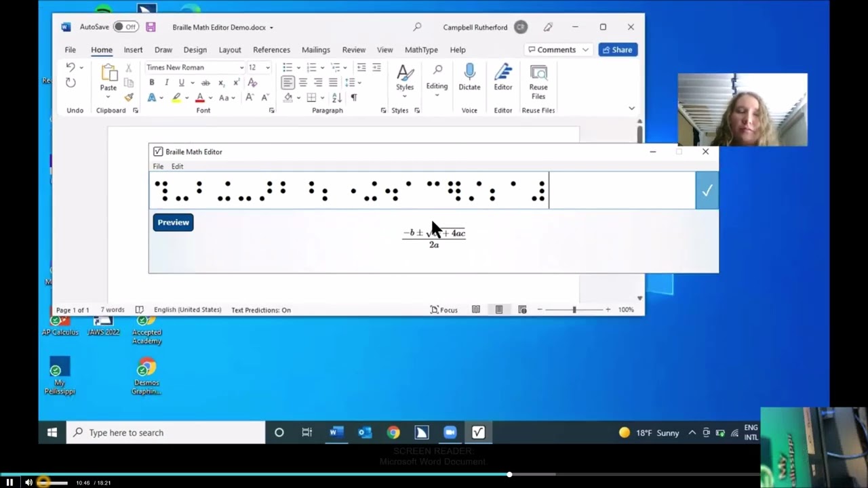Toggle Print Layout view in status bar
The width and height of the screenshot is (868, 488).
click(499, 310)
